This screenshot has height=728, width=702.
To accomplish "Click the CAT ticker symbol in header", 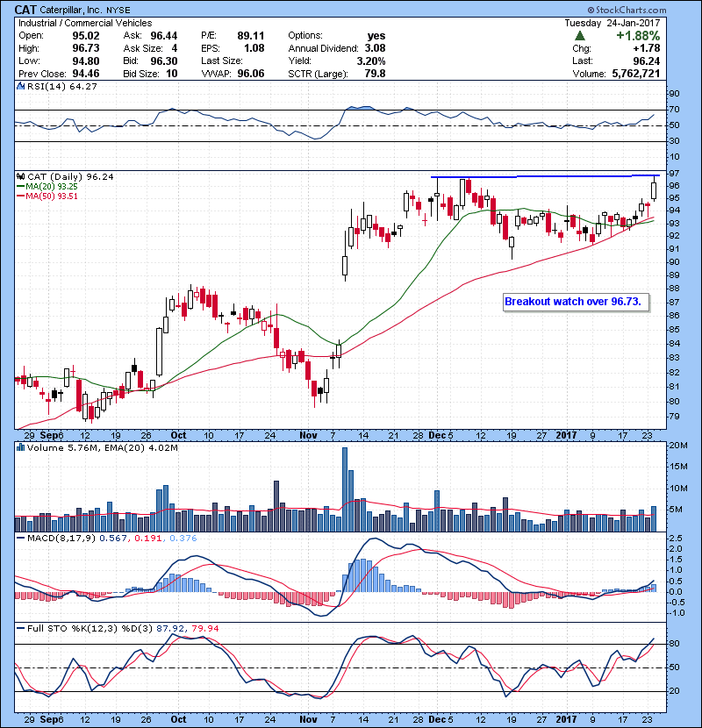I will pyautogui.click(x=25, y=10).
